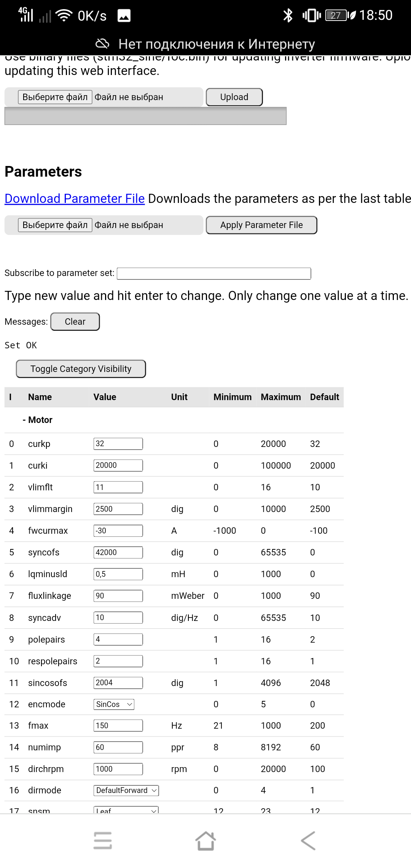
Task: Toggle category visibility of parameters
Action: (x=81, y=369)
